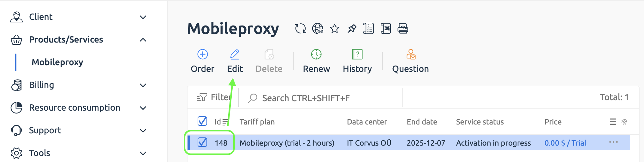The width and height of the screenshot is (644, 162).
Task: Open table settings gear icon
Action: coord(624,122)
